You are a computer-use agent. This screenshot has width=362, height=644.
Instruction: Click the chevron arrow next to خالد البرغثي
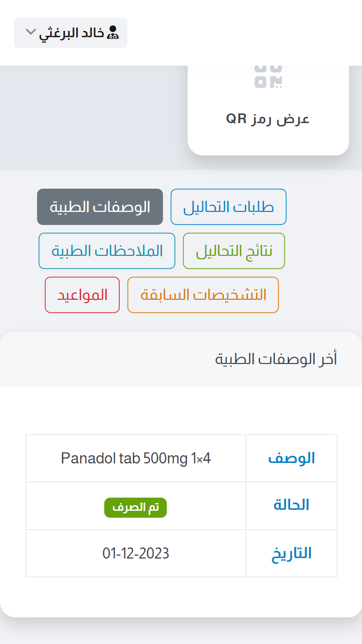click(29, 32)
